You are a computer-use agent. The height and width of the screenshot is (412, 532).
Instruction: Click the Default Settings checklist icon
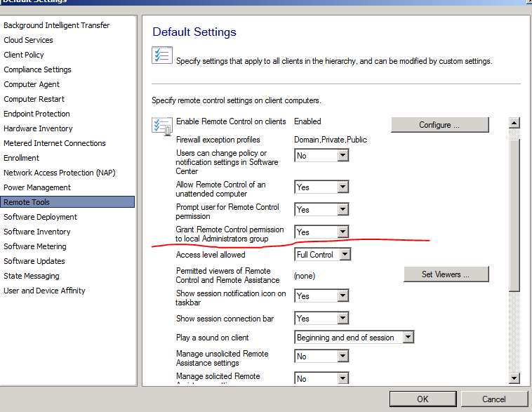[x=163, y=55]
